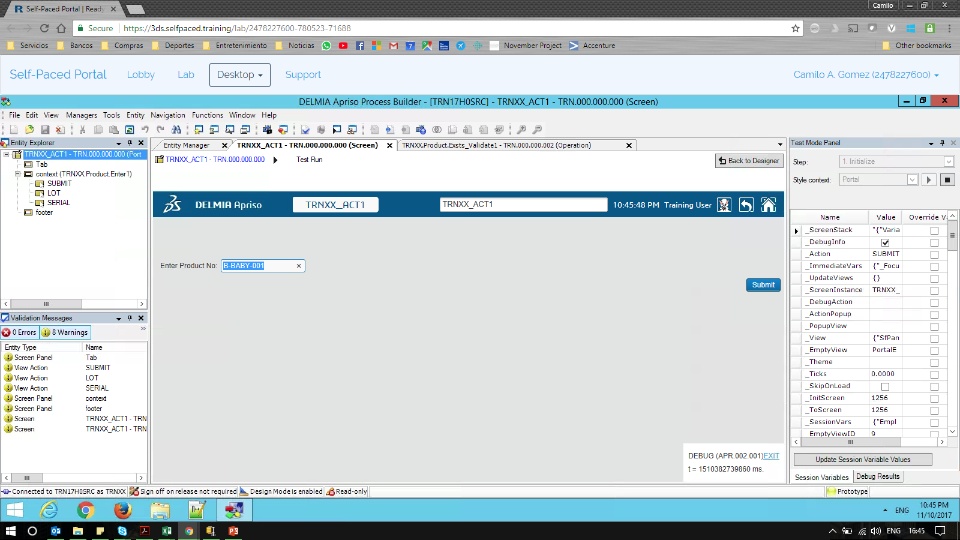
Task: Click the remote desktop Start button
Action: [x=14, y=509]
